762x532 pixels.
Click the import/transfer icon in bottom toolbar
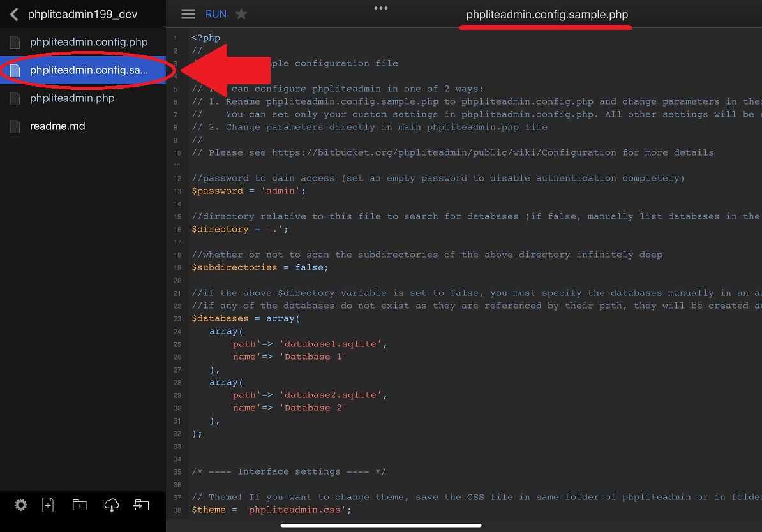[141, 505]
